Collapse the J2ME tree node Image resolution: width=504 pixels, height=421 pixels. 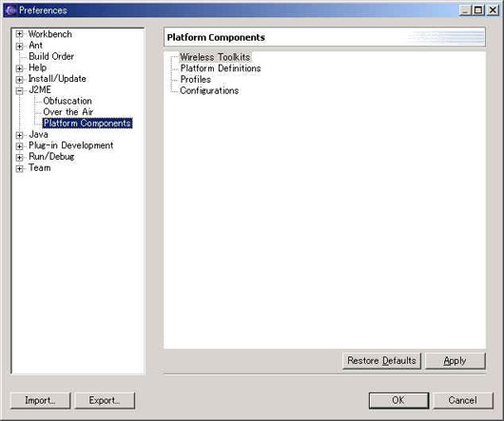[x=20, y=91]
